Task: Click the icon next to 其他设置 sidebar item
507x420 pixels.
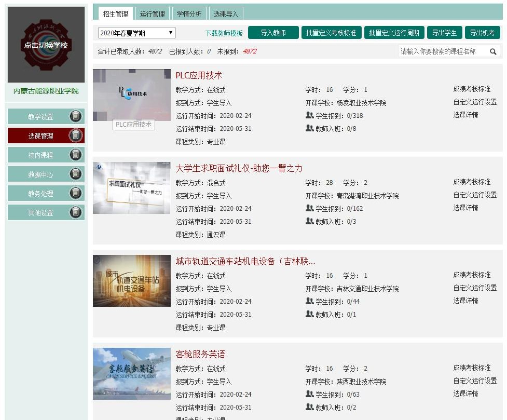Action: [77, 212]
